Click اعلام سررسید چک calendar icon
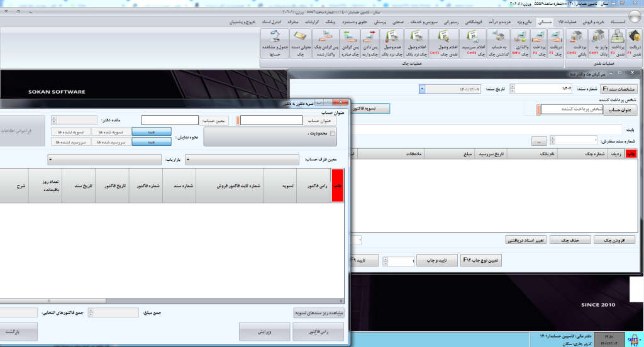This screenshot has height=347, width=644. pos(473,43)
